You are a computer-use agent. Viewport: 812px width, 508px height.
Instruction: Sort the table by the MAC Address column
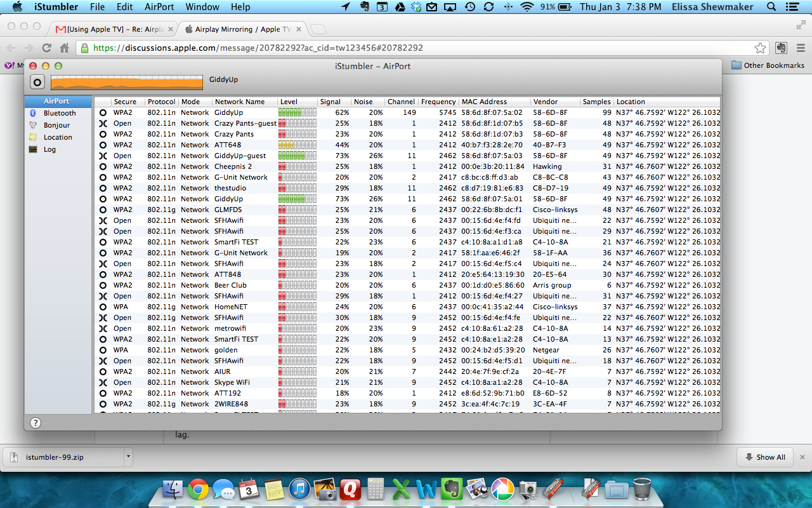(x=495, y=102)
